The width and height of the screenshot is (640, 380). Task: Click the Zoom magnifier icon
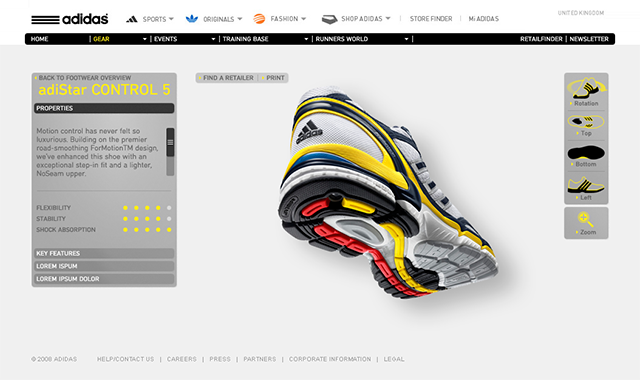[585, 219]
